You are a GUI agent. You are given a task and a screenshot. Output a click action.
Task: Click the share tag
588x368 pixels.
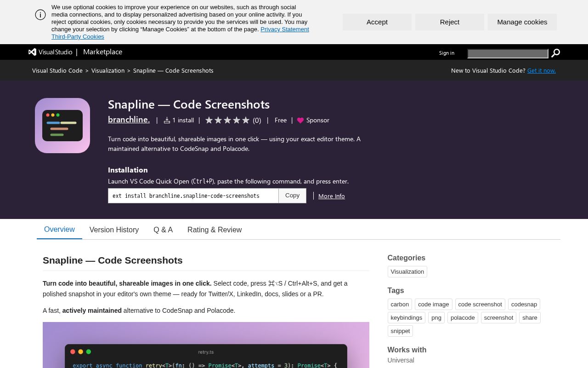coord(530,318)
